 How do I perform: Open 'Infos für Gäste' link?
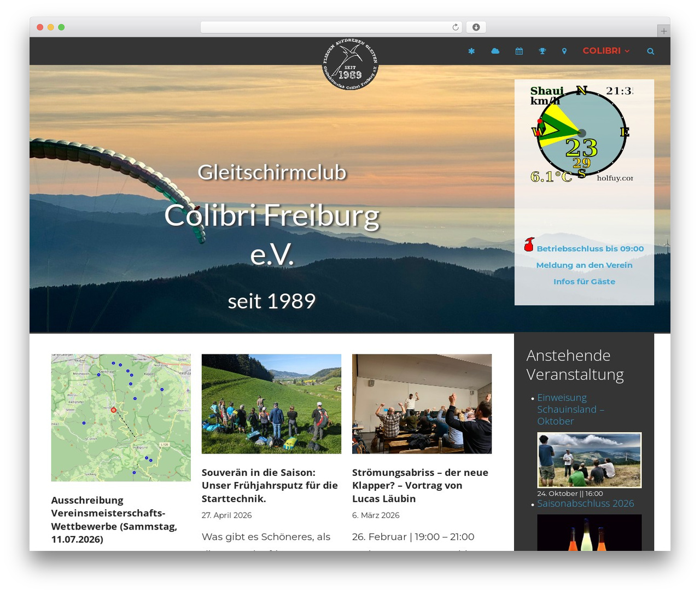click(584, 281)
